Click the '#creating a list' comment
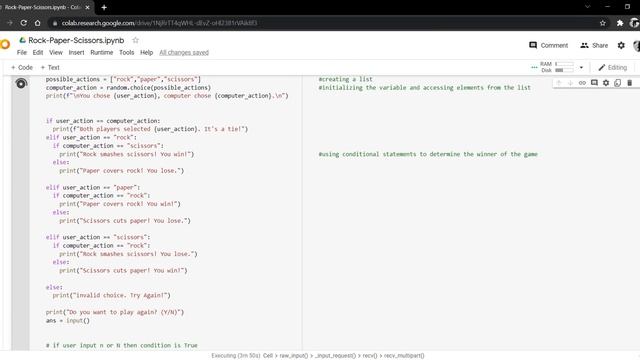 [x=345, y=79]
